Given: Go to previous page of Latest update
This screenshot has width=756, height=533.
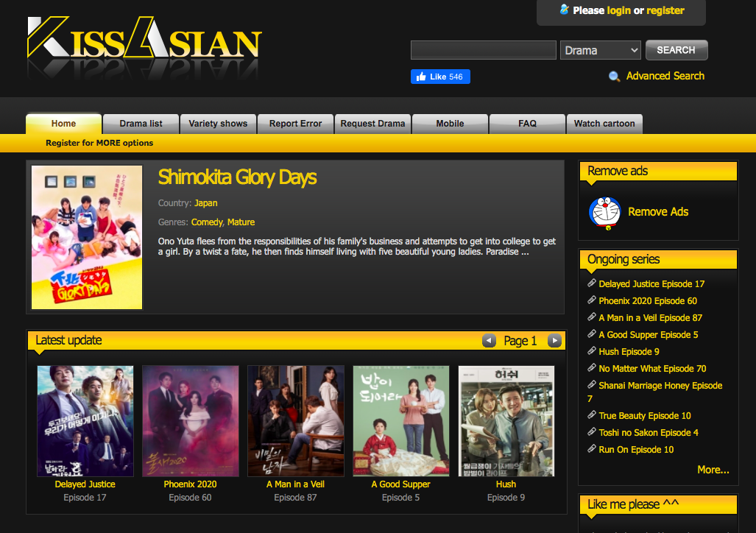Looking at the screenshot, I should click(489, 341).
